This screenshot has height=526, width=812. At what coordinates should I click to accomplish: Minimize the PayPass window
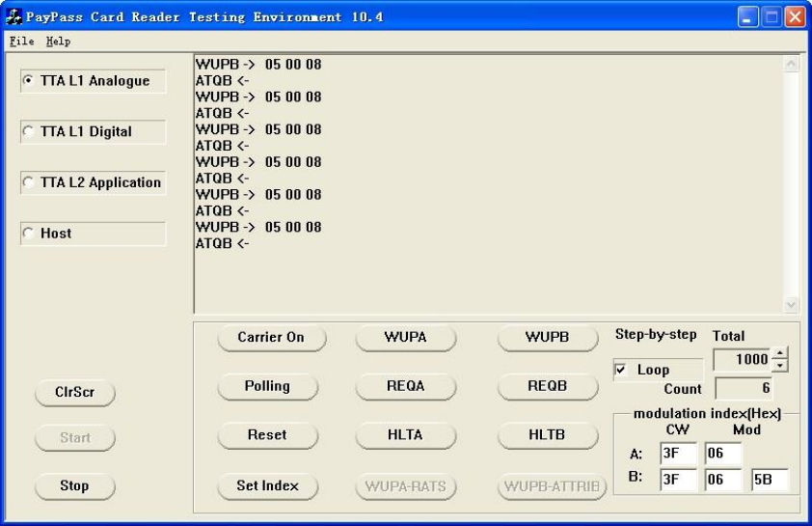[747, 17]
